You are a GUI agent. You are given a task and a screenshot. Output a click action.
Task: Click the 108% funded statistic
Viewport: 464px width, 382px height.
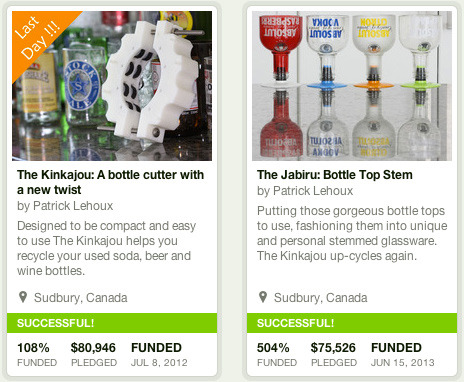pyautogui.click(x=37, y=354)
